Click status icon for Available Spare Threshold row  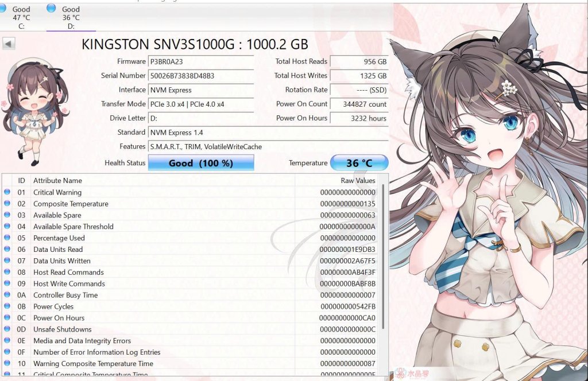point(7,226)
